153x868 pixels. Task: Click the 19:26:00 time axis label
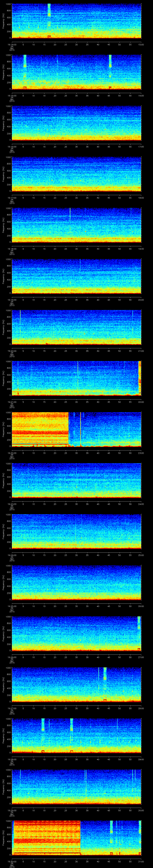coord(12,657)
